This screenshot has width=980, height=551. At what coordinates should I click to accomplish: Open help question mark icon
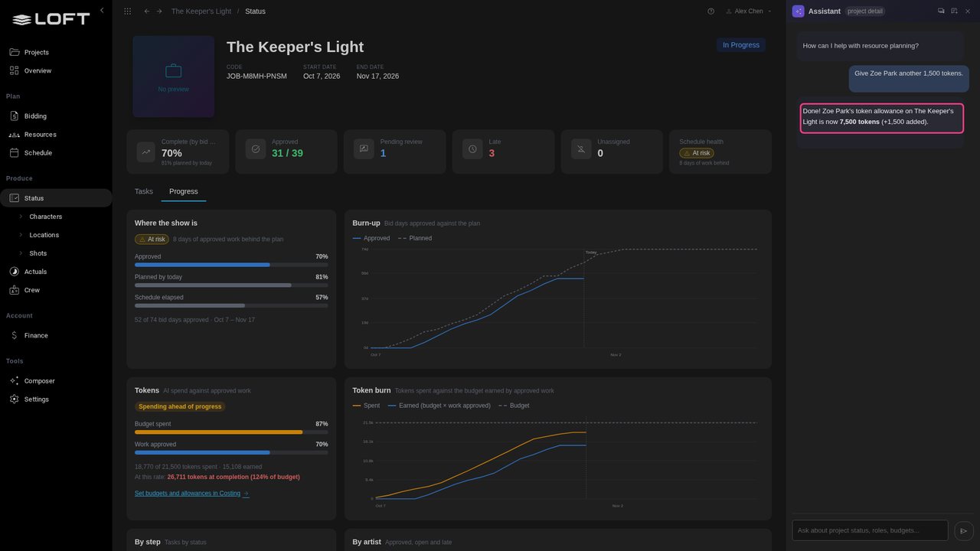[710, 11]
